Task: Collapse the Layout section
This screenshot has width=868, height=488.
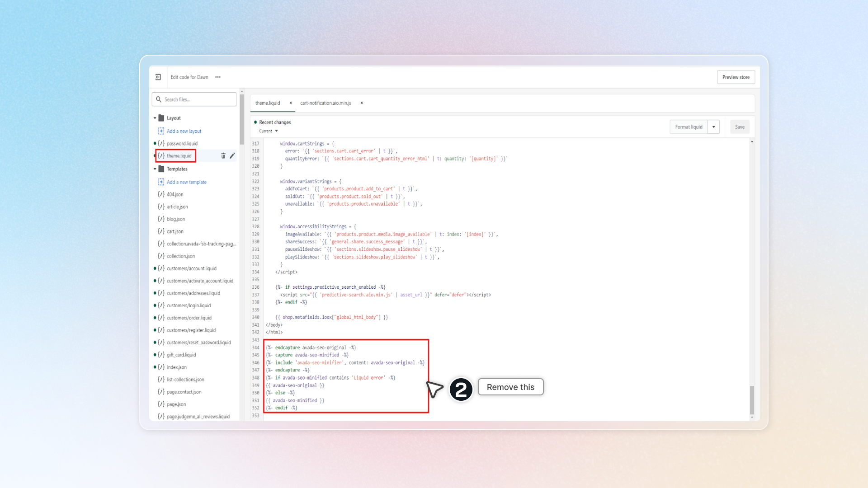Action: 155,118
